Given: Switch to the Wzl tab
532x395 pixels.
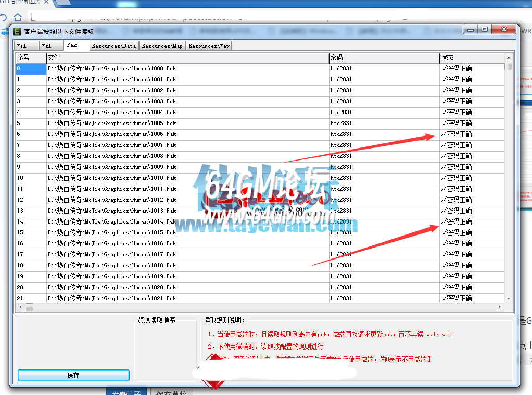Looking at the screenshot, I should point(51,45).
